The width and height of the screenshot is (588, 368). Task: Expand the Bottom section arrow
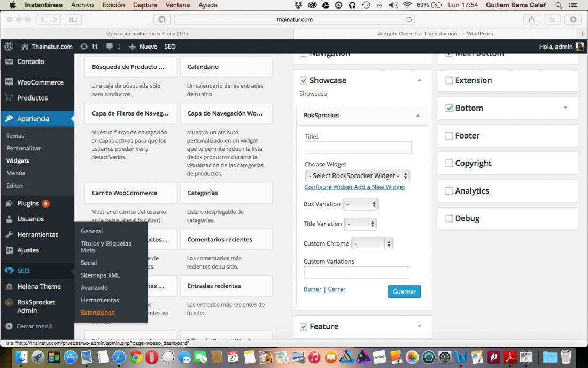(x=565, y=108)
